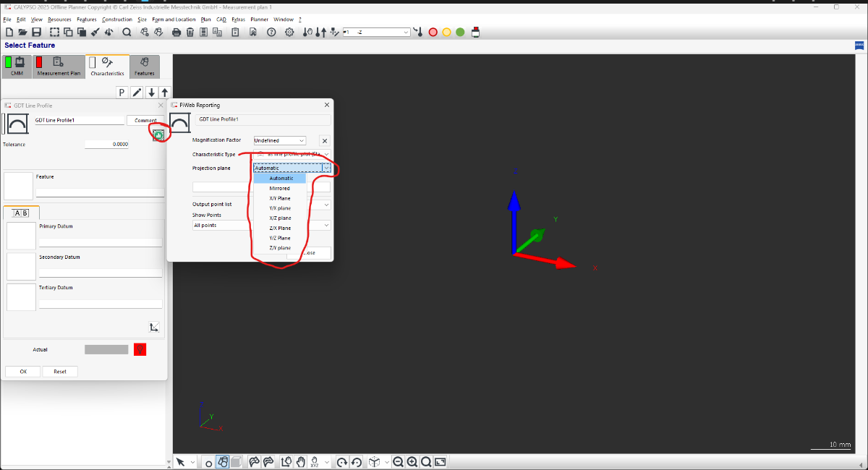This screenshot has width=868, height=470.
Task: Expand the stylus selection combo box
Action: coord(406,33)
